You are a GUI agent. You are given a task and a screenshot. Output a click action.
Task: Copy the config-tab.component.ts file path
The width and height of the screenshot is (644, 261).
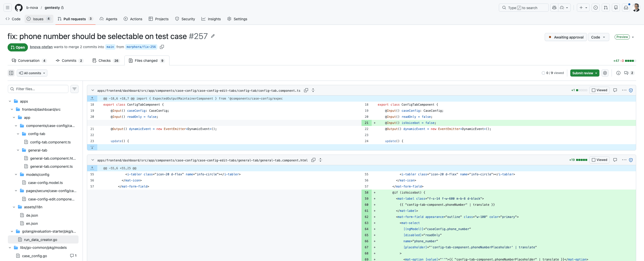coord(306,90)
